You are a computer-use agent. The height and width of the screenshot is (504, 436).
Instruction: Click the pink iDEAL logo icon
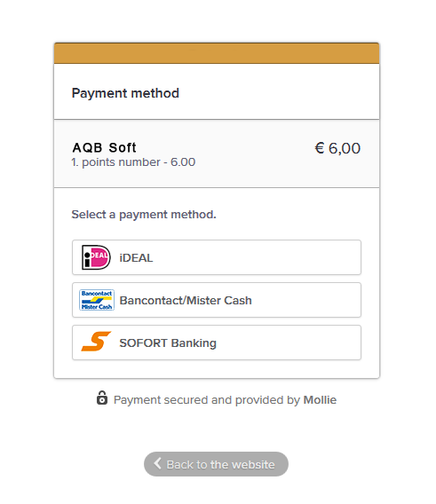pyautogui.click(x=96, y=257)
